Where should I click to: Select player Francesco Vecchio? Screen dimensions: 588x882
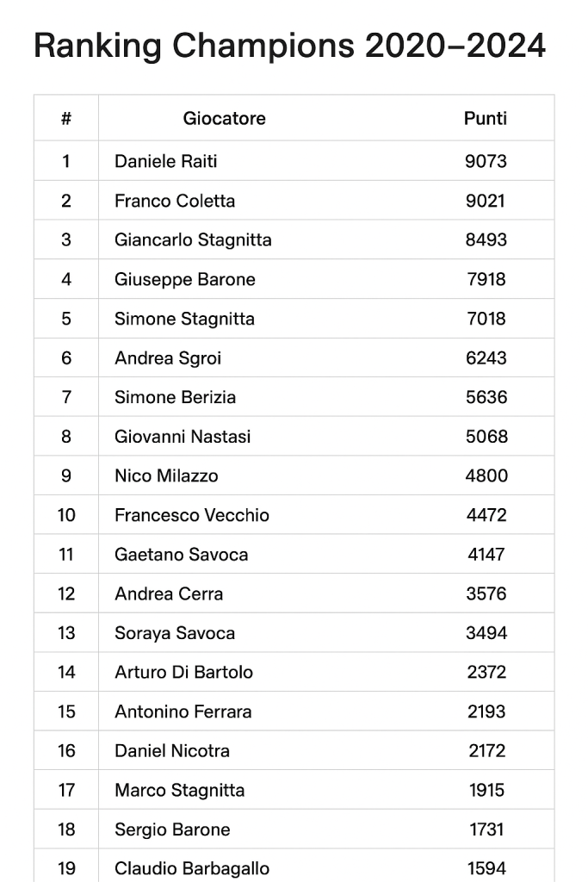click(x=192, y=515)
